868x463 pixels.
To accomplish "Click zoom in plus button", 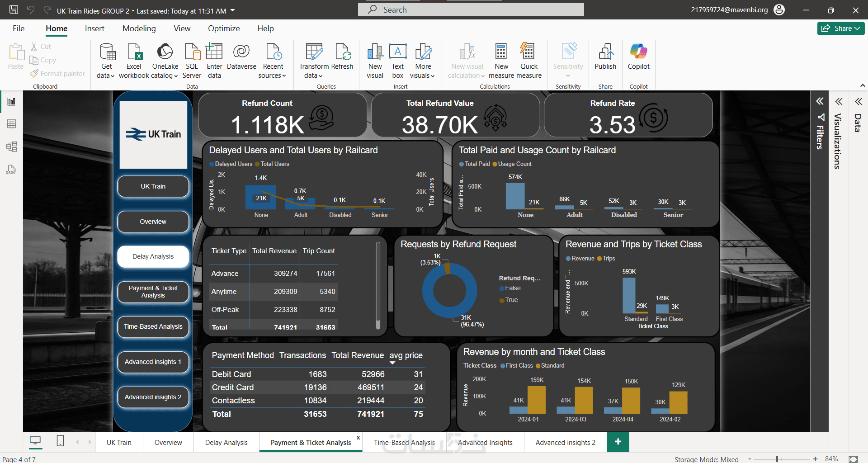I will 815,459.
